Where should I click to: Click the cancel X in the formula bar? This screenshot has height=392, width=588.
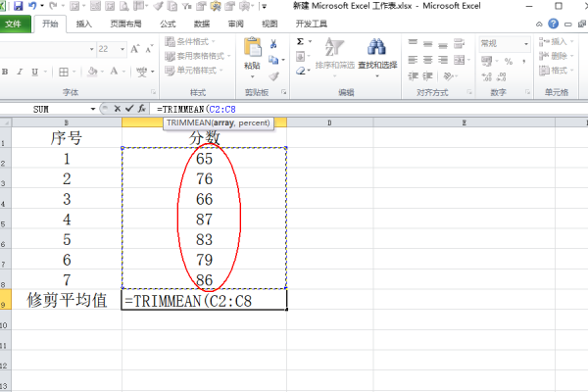pyautogui.click(x=118, y=109)
